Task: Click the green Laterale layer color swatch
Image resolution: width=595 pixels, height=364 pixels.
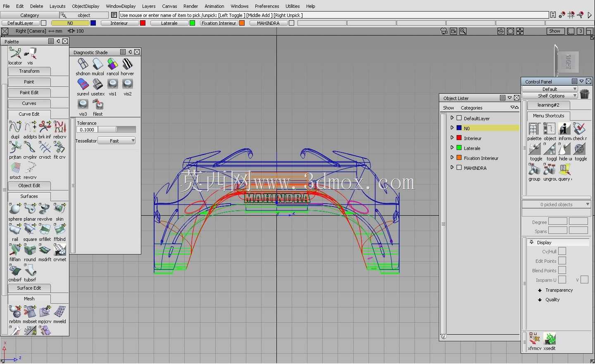Action: tap(192, 23)
